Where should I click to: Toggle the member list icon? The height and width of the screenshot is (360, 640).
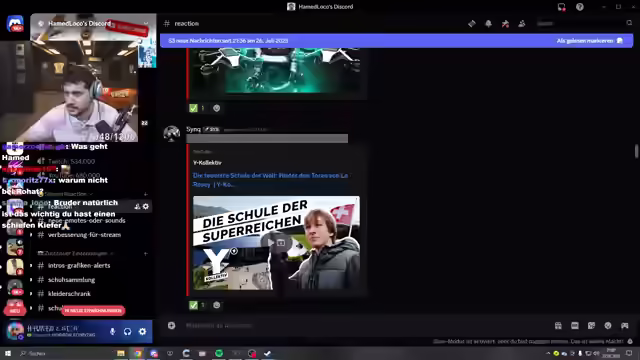tap(522, 24)
